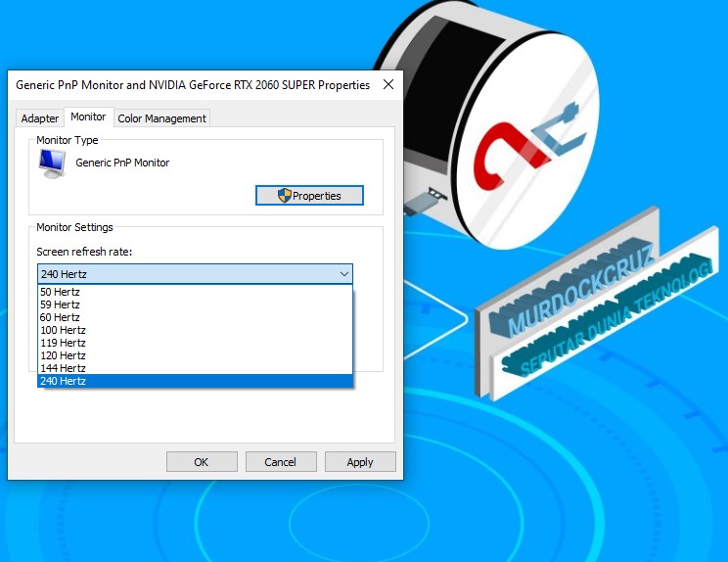
Task: Click the Generic PnP Monitor label
Action: click(122, 163)
